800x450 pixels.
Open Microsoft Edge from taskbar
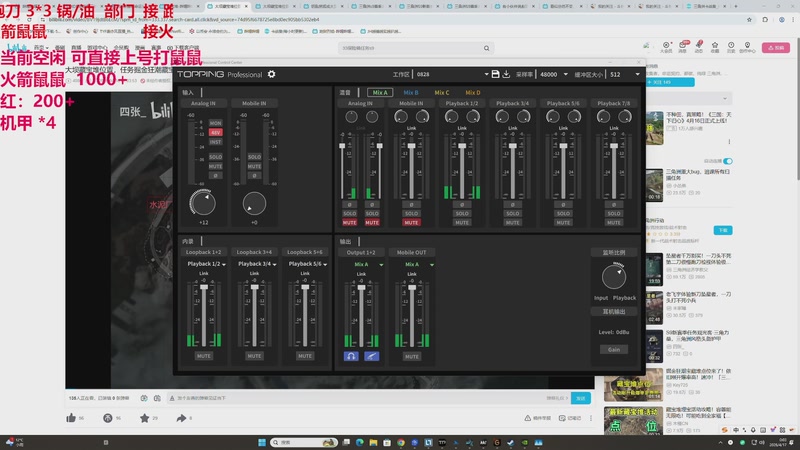click(360, 442)
